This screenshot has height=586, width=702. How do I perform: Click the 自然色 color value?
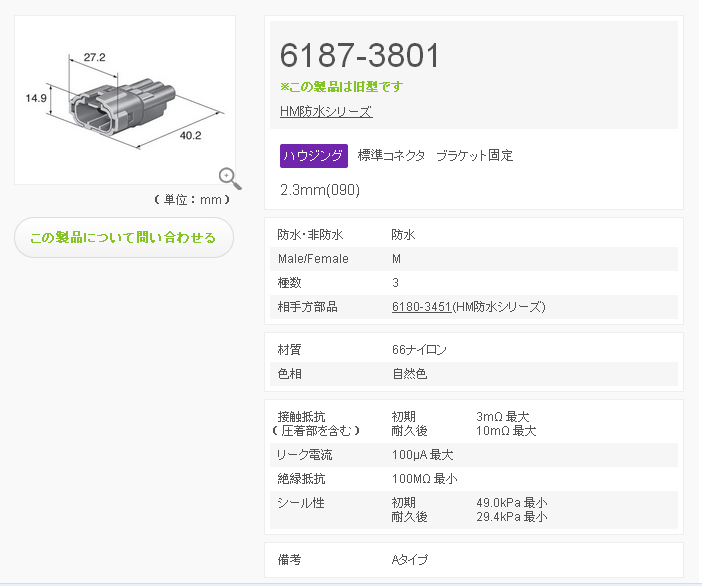[409, 374]
